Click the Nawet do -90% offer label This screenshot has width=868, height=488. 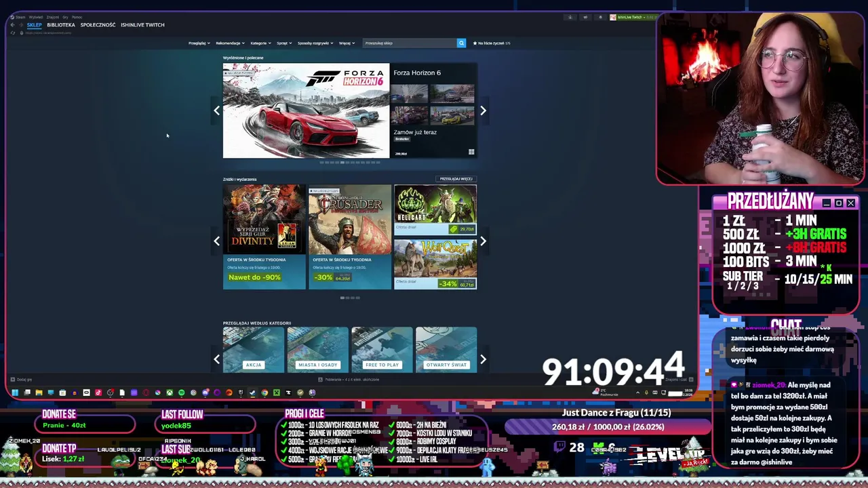click(x=254, y=277)
